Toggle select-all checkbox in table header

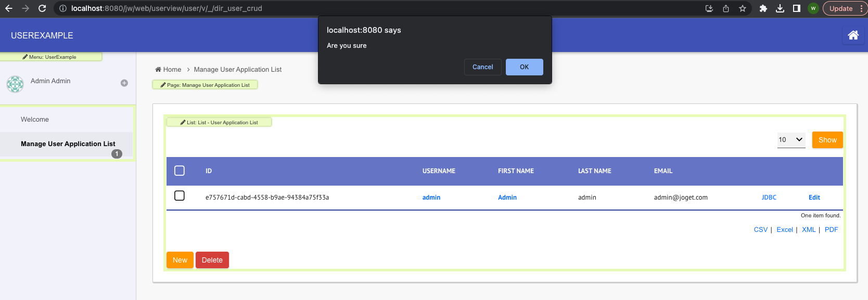[180, 171]
